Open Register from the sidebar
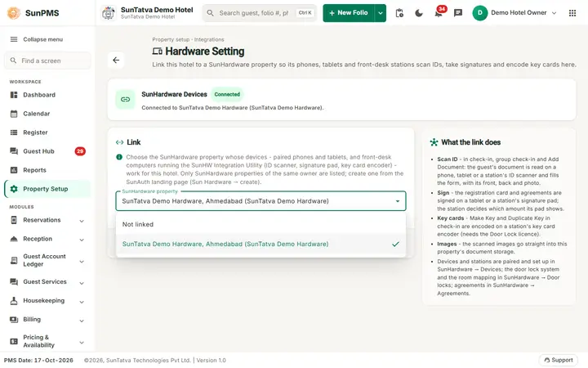 47,132
